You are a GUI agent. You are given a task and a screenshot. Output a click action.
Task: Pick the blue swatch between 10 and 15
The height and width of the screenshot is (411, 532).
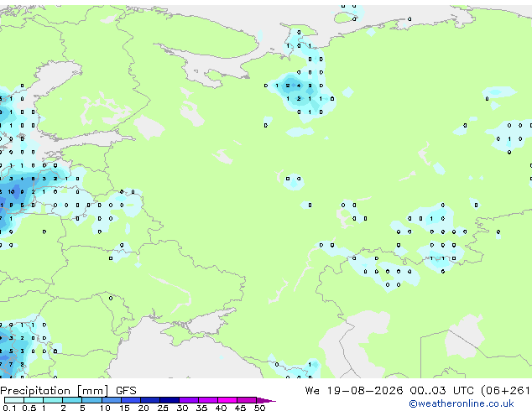click(111, 400)
